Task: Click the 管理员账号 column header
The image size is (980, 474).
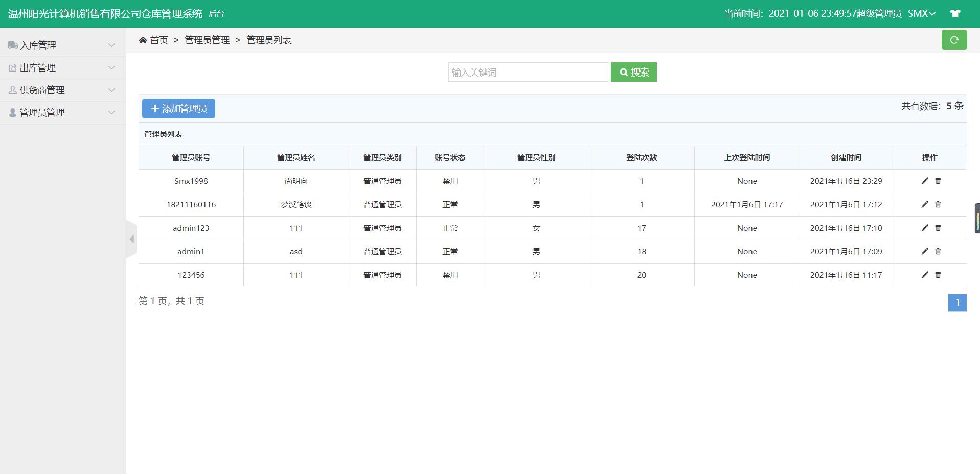Action: click(x=191, y=157)
